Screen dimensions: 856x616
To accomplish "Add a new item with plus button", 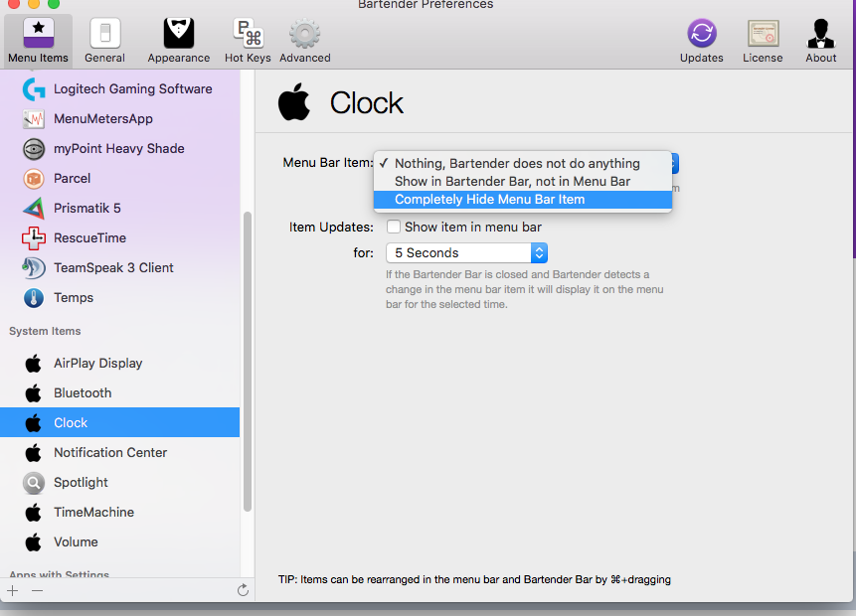I will point(13,590).
